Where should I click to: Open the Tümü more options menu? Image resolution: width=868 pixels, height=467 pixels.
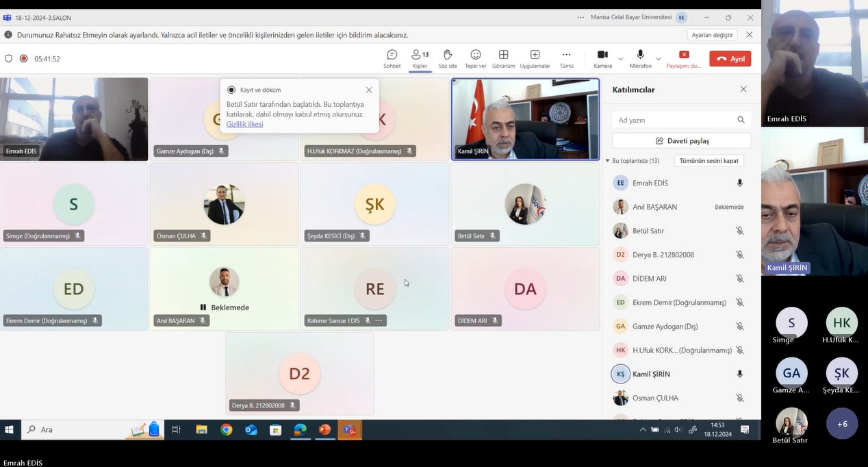[566, 58]
